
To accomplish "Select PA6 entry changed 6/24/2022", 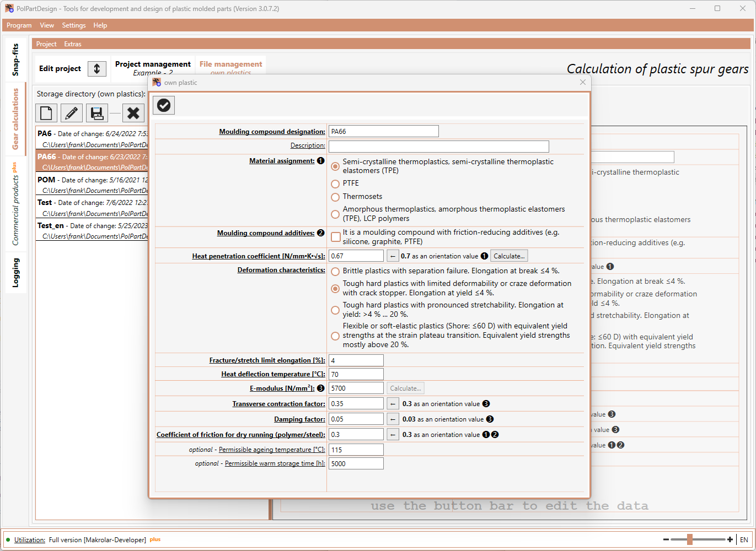I will pos(92,138).
